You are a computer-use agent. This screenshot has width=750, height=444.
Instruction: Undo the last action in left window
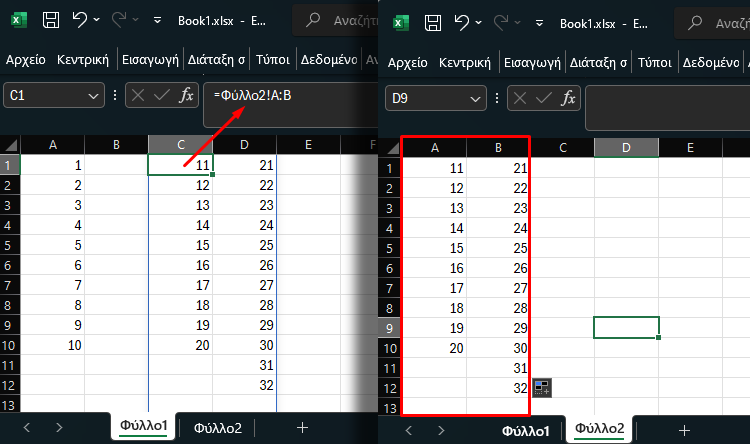coord(80,20)
